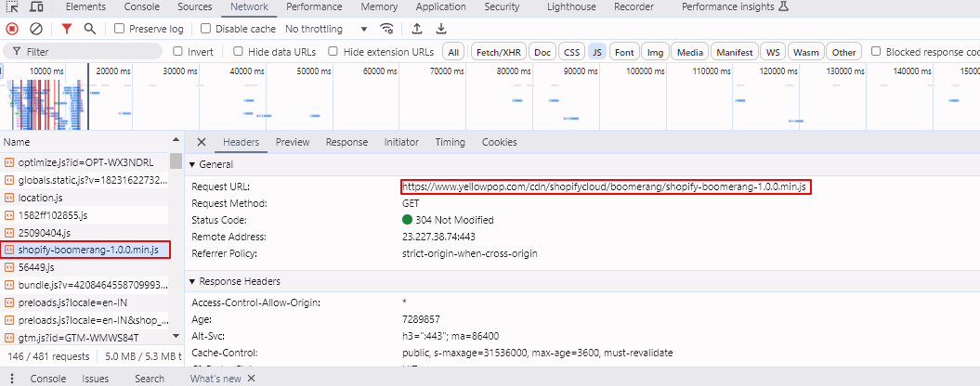Viewport: 980px width, 386px height.
Task: Activate the inspect element picker icon
Action: (12, 6)
